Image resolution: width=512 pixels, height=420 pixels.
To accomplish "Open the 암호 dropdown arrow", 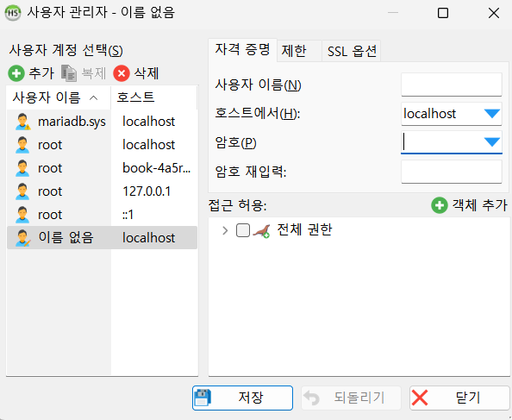I will (492, 142).
